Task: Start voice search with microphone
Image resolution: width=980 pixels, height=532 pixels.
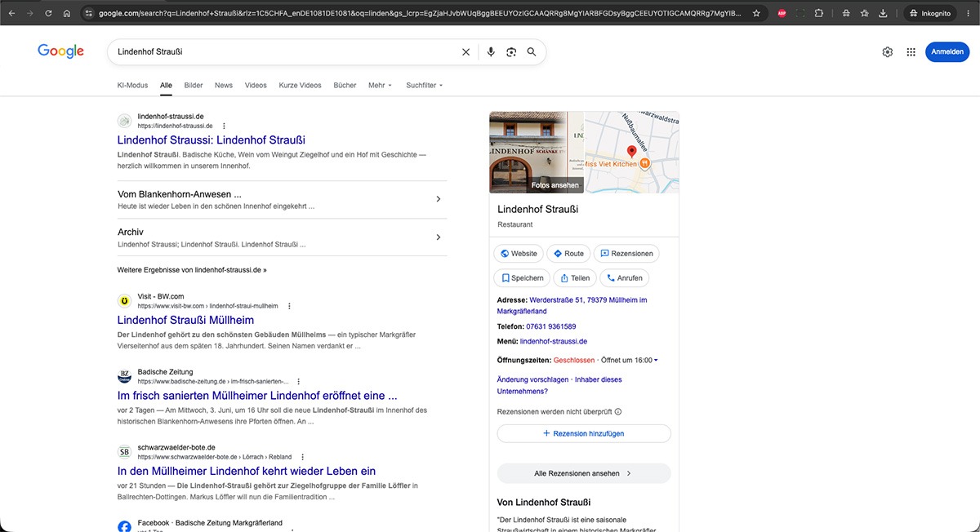Action: (x=491, y=52)
